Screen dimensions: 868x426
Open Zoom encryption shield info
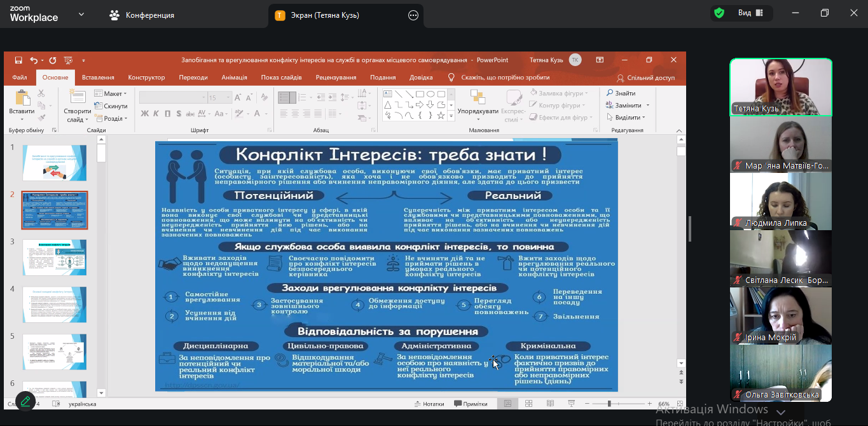point(719,13)
